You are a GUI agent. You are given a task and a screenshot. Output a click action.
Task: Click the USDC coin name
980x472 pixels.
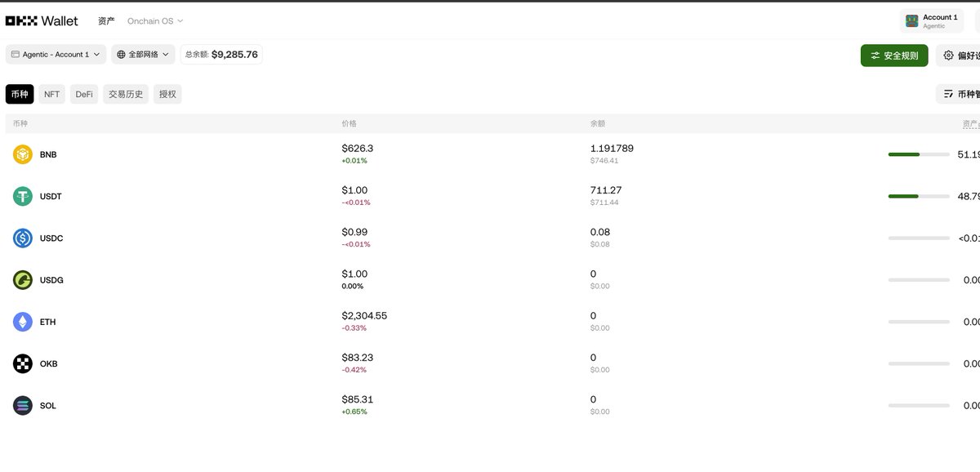51,238
